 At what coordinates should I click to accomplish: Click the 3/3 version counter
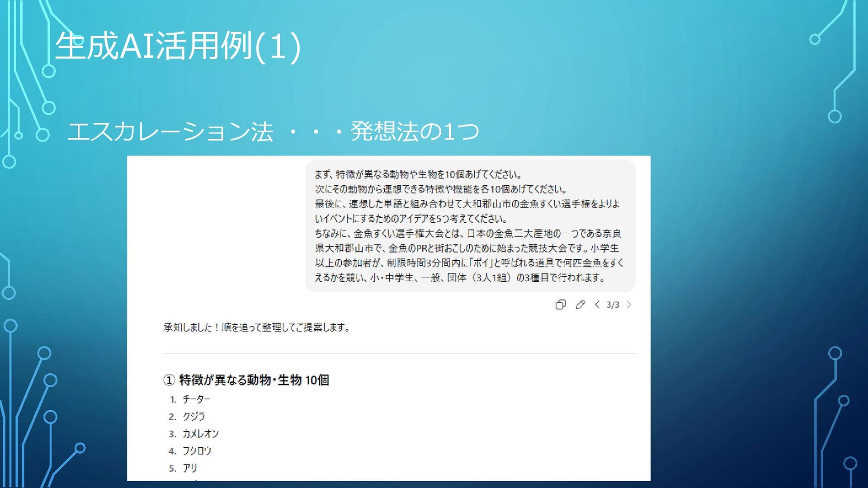coord(613,305)
